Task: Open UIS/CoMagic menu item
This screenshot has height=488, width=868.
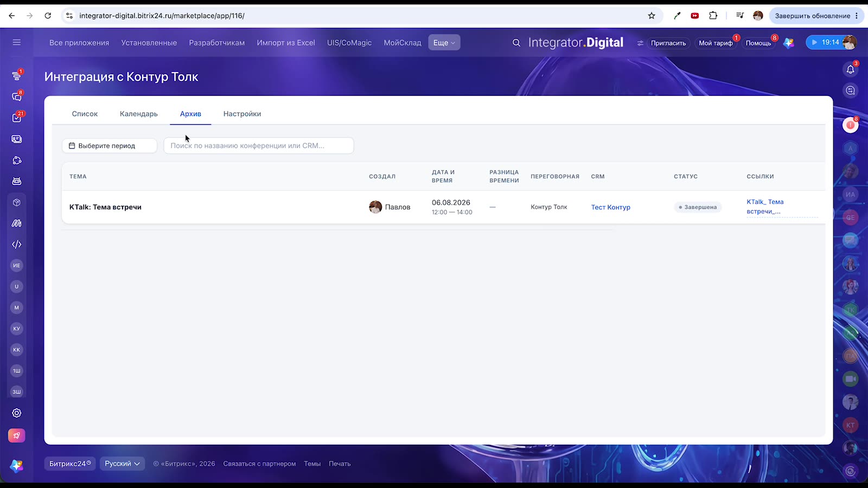Action: click(349, 43)
